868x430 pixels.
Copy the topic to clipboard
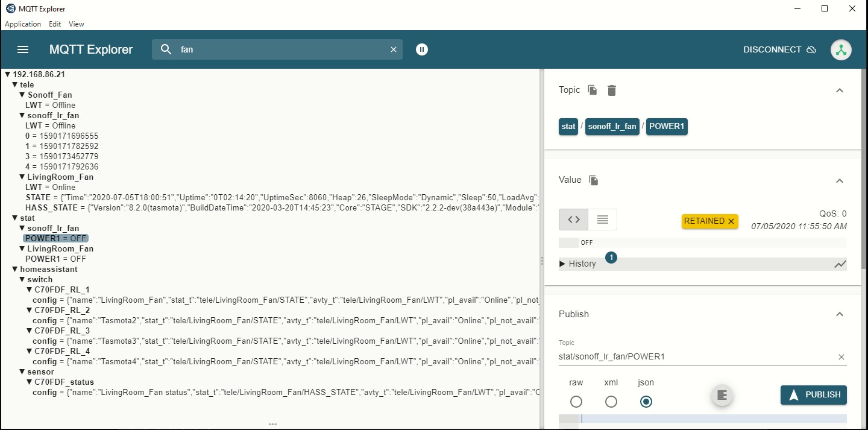[593, 90]
